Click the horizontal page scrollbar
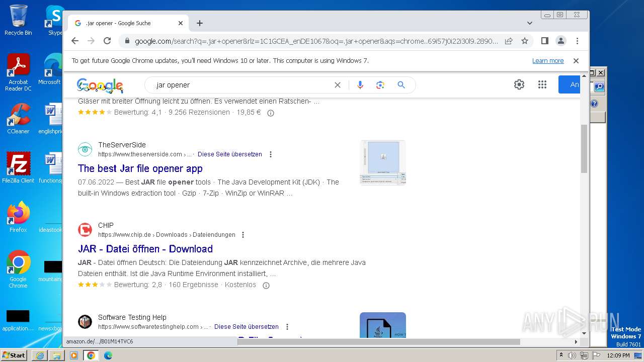 click(x=379, y=342)
